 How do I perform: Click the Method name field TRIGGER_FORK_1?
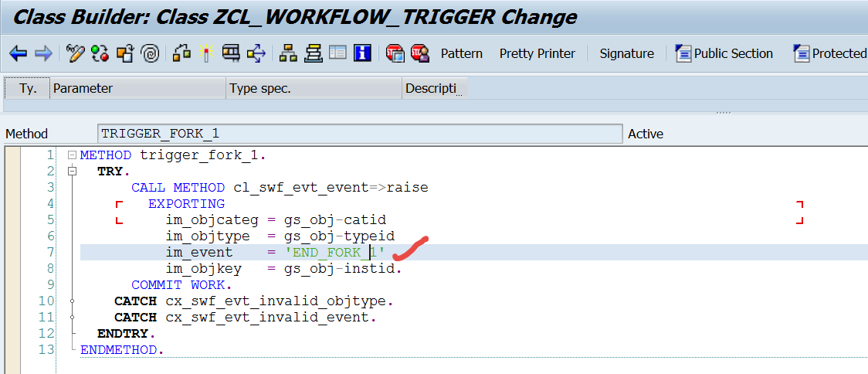[x=359, y=134]
